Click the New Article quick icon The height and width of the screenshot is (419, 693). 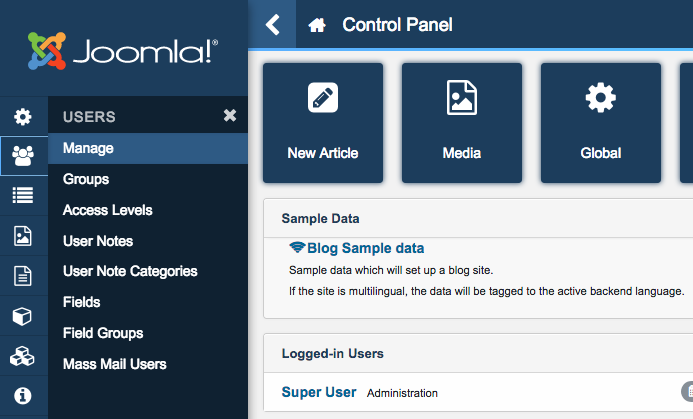(x=322, y=123)
